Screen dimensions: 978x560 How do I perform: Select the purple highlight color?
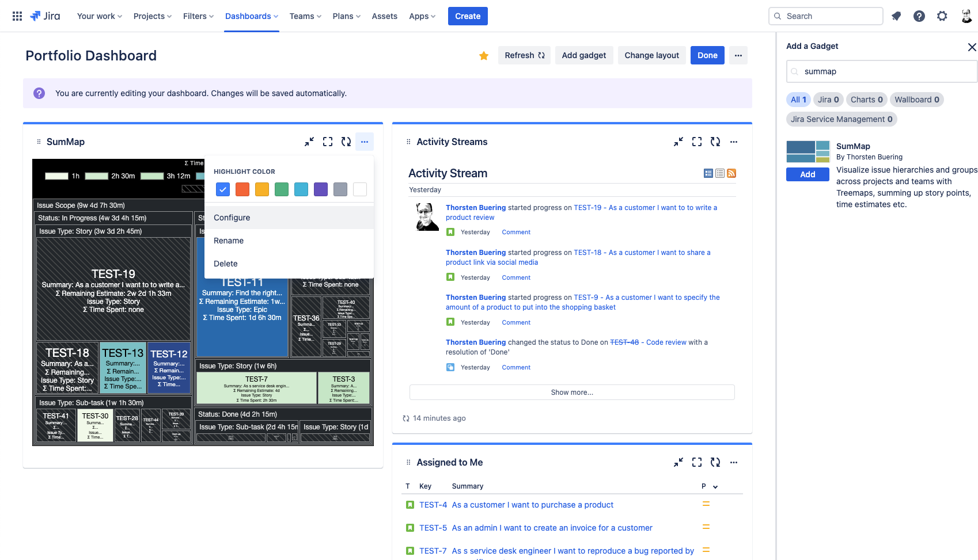tap(321, 189)
